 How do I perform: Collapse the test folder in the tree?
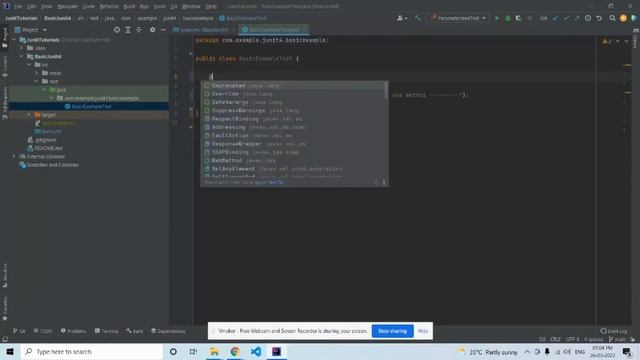click(37, 81)
